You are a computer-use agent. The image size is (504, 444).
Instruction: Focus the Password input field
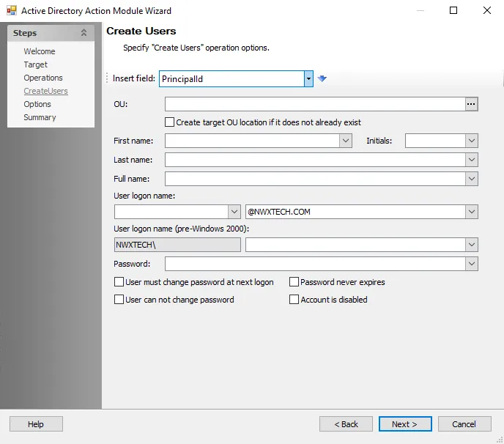pyautogui.click(x=315, y=264)
